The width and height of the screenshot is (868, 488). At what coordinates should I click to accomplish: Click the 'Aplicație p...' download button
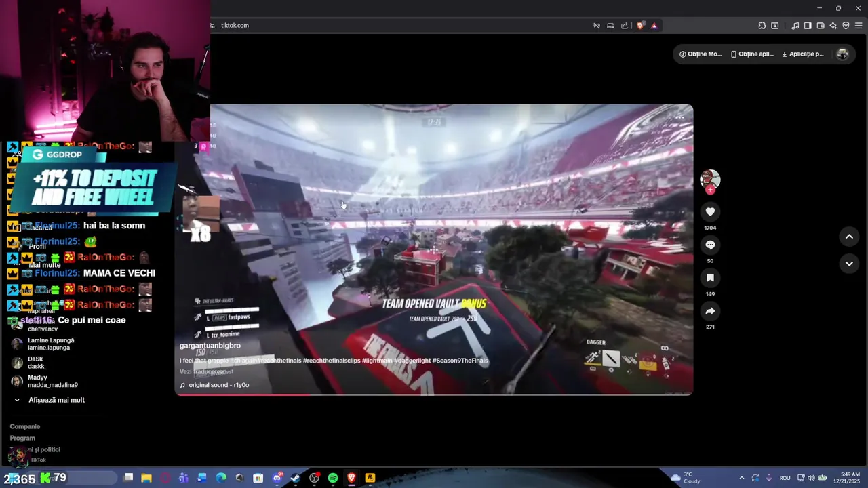click(x=803, y=54)
